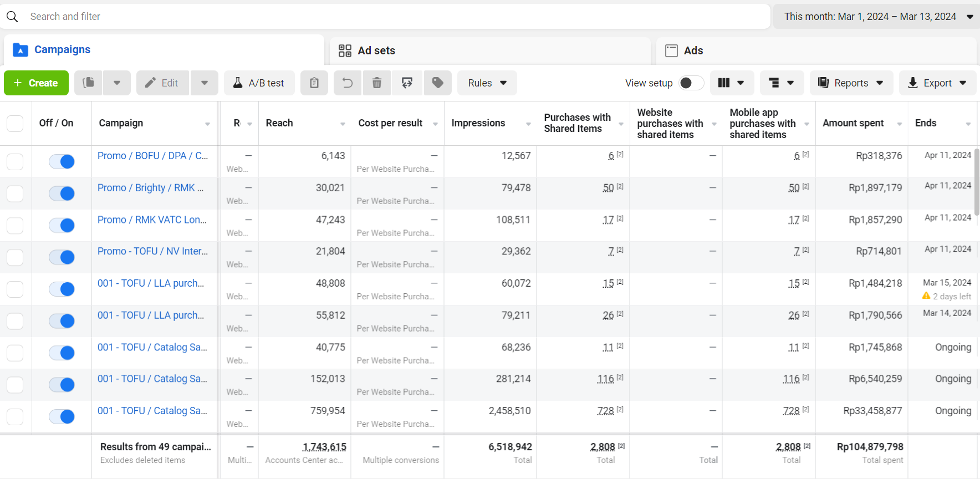Switch to the Campaigns tab

click(164, 50)
